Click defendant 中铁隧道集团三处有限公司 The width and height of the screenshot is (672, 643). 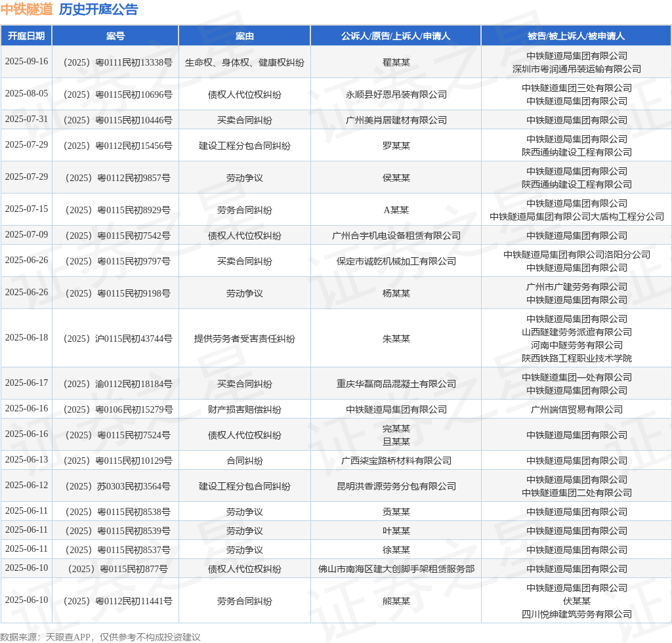coord(576,88)
